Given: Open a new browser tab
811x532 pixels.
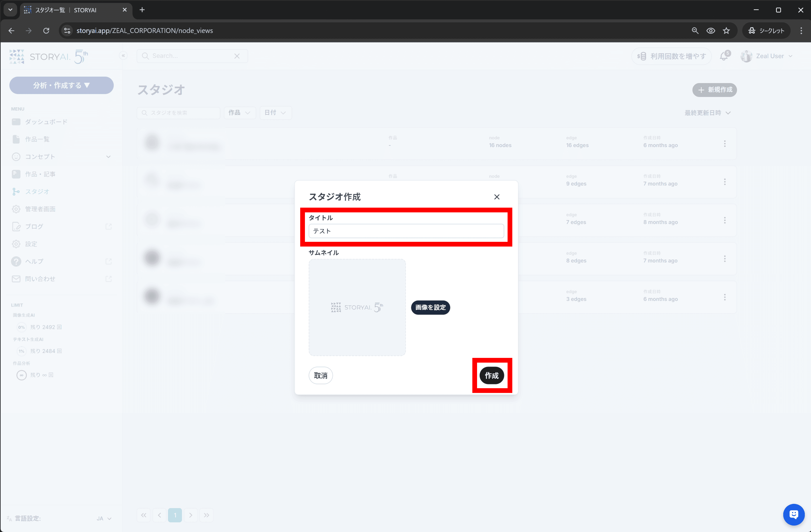Looking at the screenshot, I should tap(142, 10).
